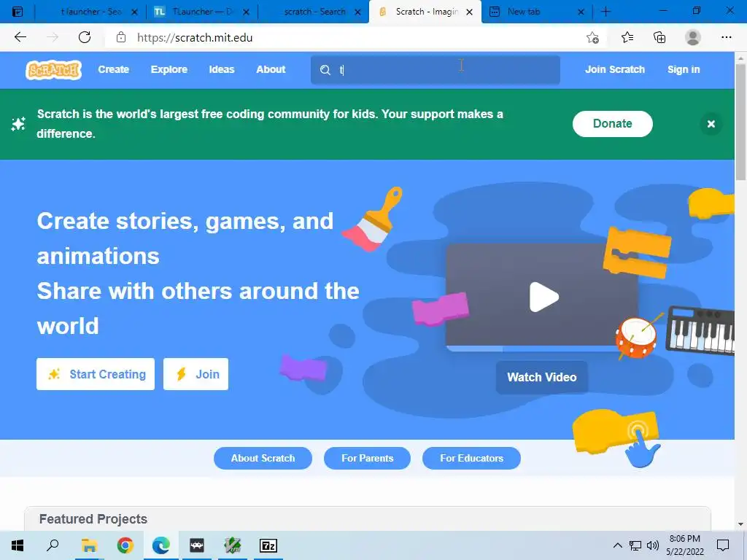The width and height of the screenshot is (747, 560).
Task: Click the sparkle icon in donation banner
Action: click(18, 124)
